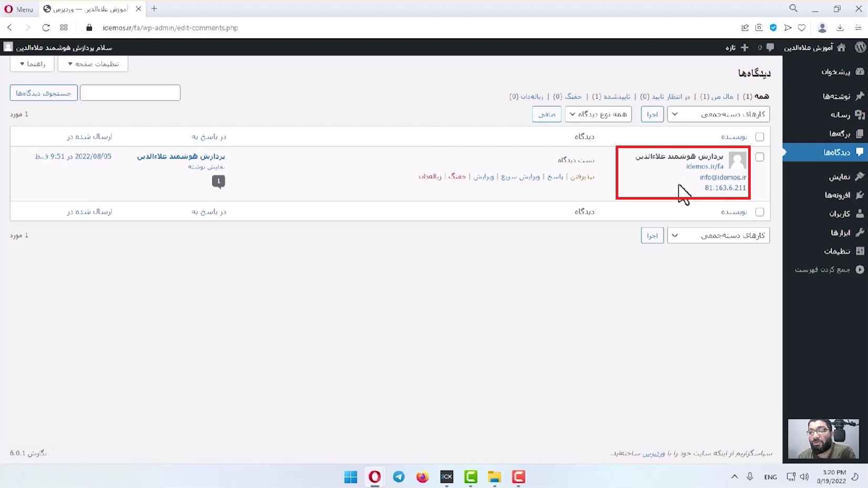Open top کارهای دسته‌جمعی dropdown
The width and height of the screenshot is (868, 488).
pyautogui.click(x=718, y=114)
